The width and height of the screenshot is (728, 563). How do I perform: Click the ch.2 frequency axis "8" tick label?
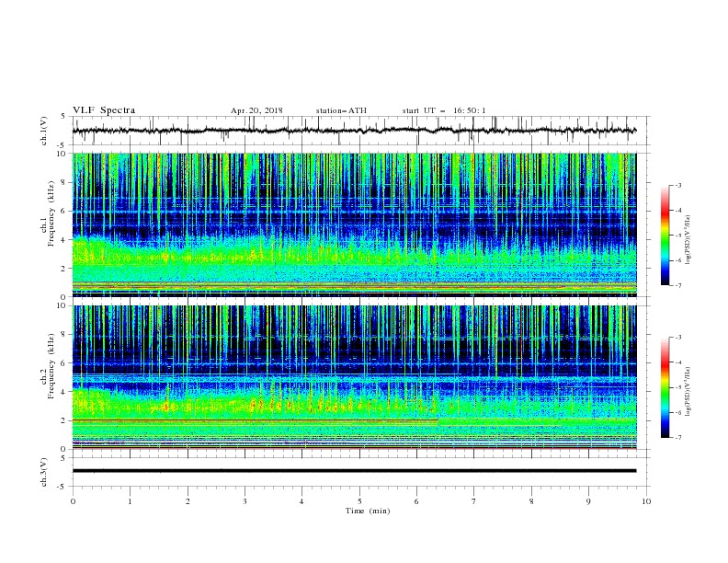tap(64, 335)
